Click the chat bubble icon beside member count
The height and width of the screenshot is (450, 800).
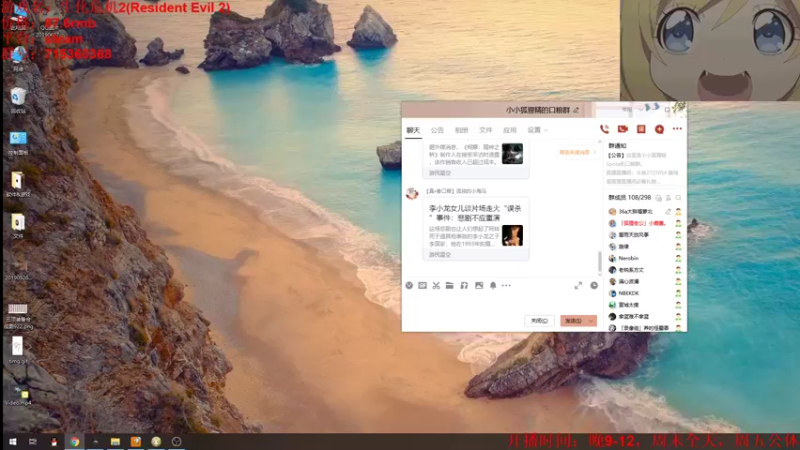coord(658,198)
